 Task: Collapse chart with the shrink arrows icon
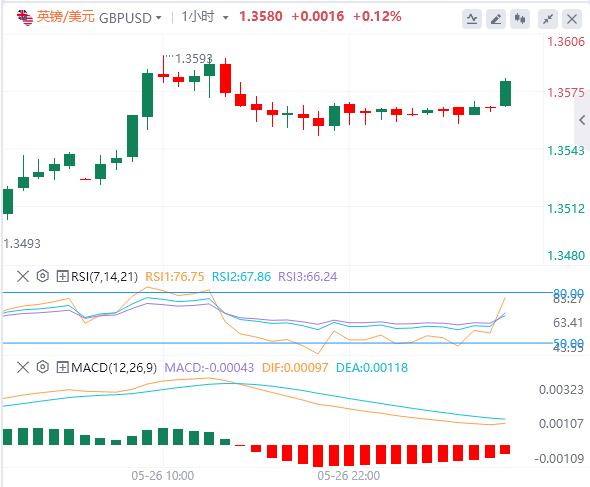click(548, 19)
